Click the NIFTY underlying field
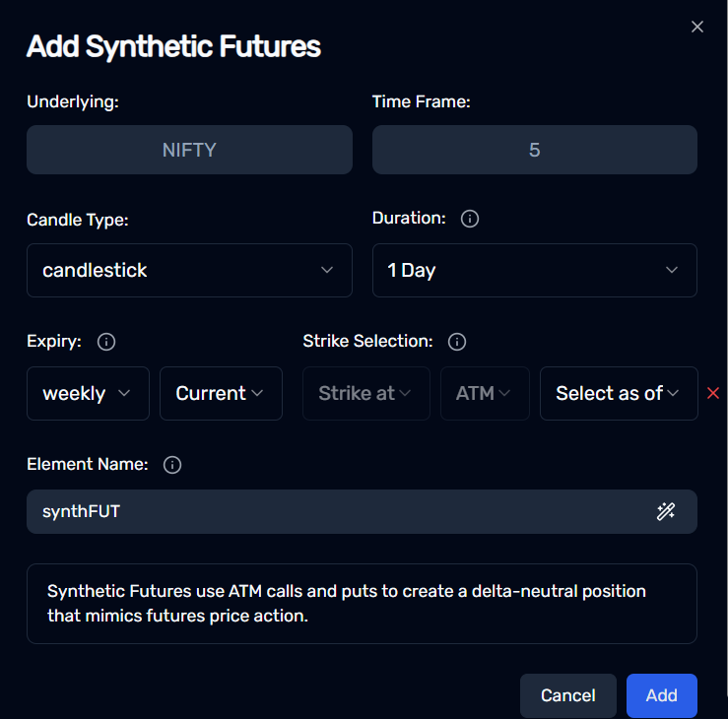 (189, 150)
